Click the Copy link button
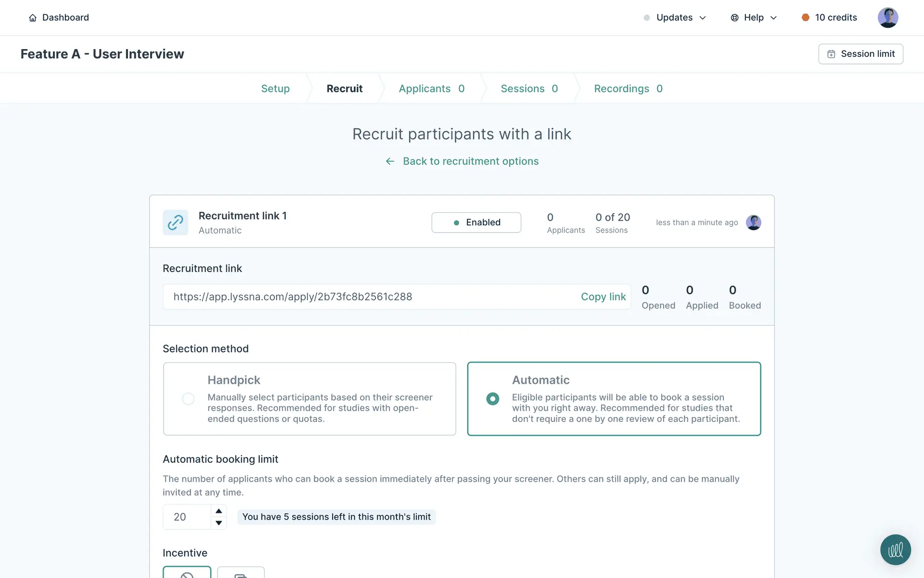The height and width of the screenshot is (578, 924). click(603, 297)
